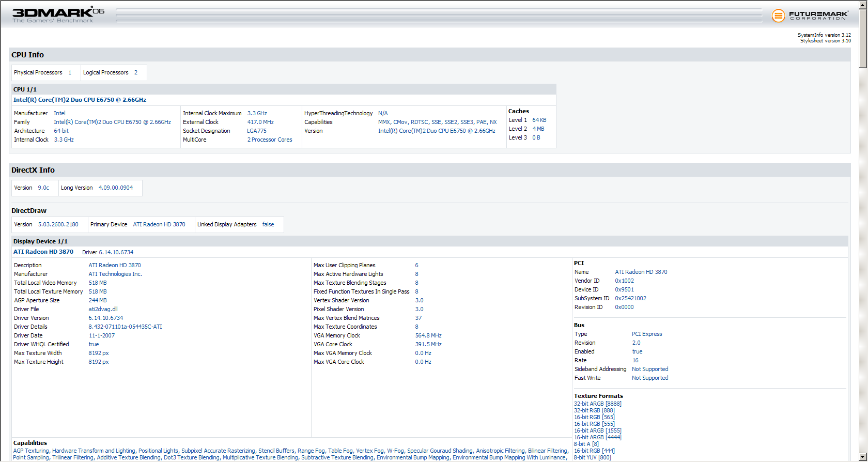Click the Driver File ati2dvag.dll value
Viewport: 868px width, 462px height.
(103, 309)
